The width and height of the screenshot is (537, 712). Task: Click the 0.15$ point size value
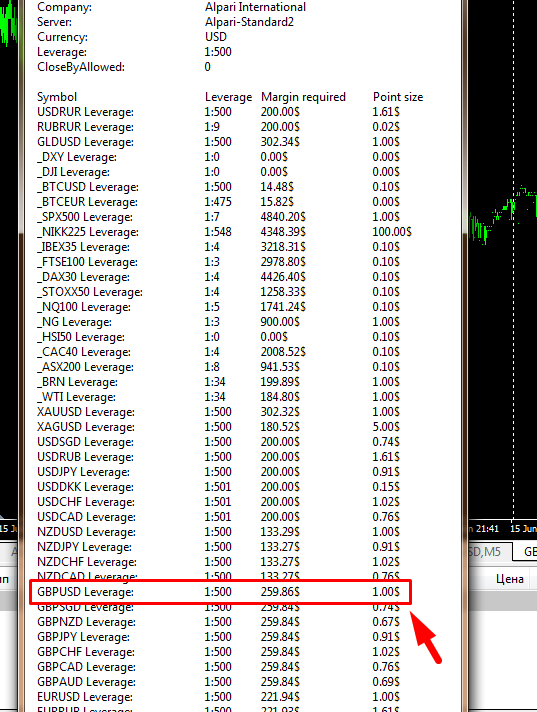[386, 487]
